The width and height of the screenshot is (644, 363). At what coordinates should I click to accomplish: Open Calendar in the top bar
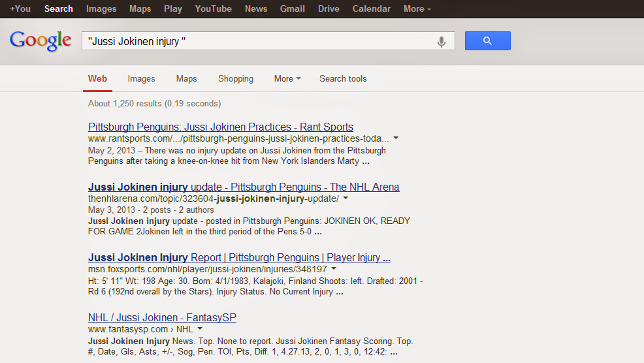371,8
